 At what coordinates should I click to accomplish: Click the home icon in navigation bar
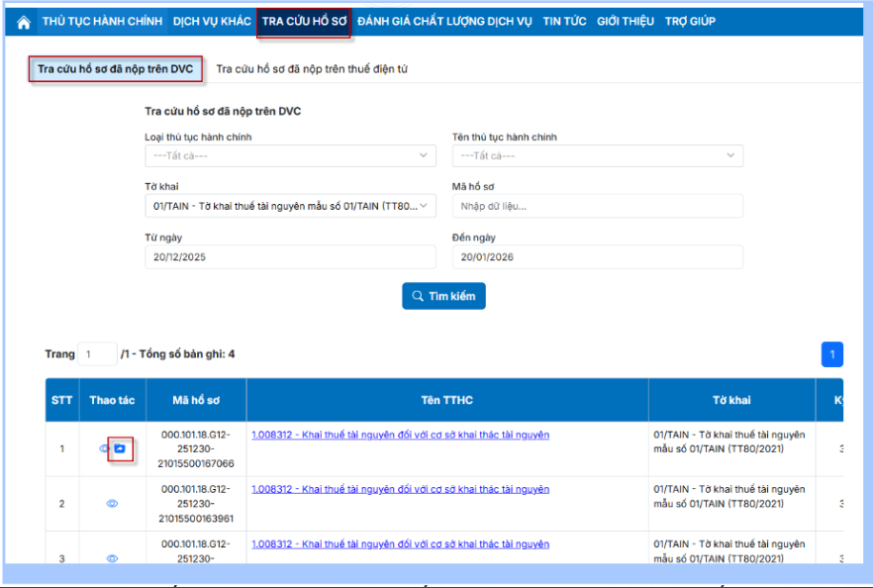point(24,22)
